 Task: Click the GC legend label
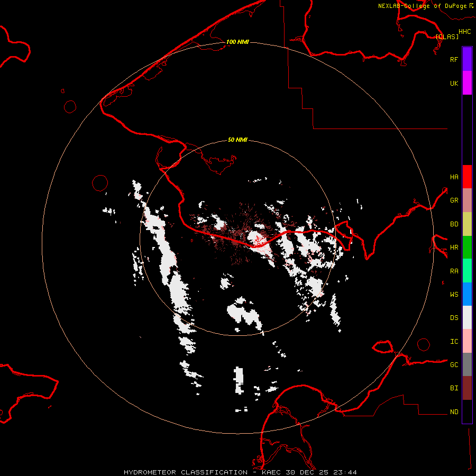(x=454, y=365)
